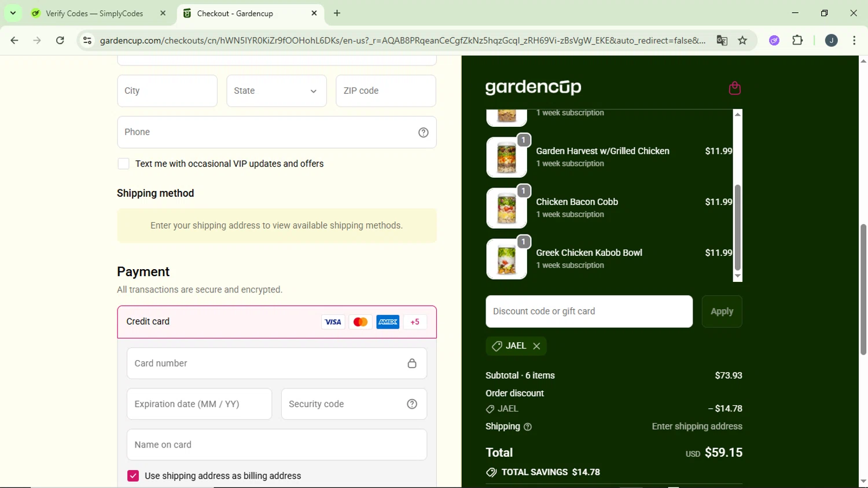Uncheck use shipping address as billing
Image resolution: width=868 pixels, height=488 pixels.
click(133, 476)
